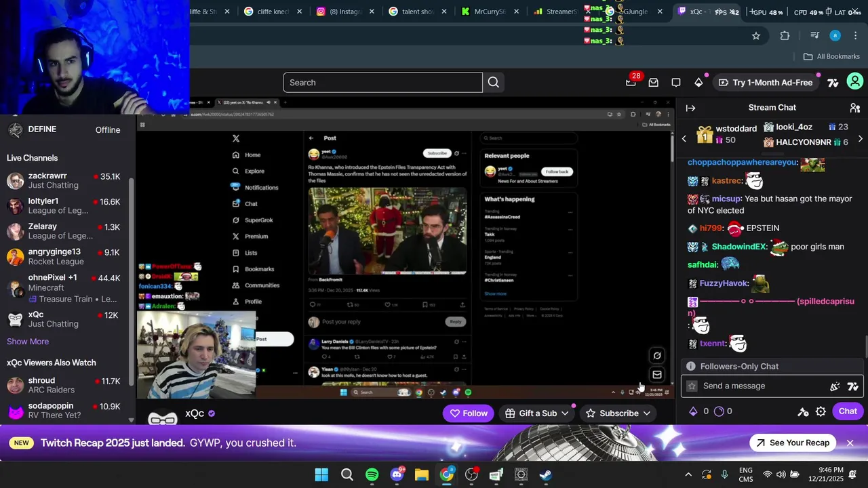868x488 pixels.
Task: Open the Whispers envelope icon in top nav
Action: tap(653, 83)
